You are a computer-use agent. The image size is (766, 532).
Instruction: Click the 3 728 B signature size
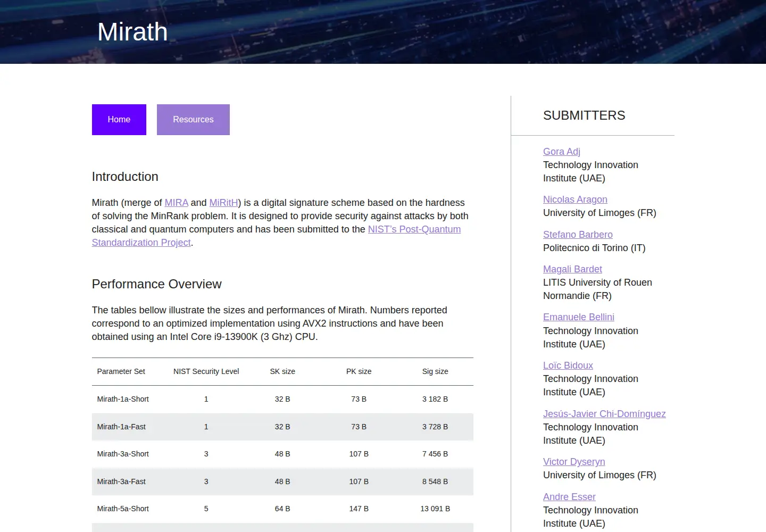(x=435, y=427)
